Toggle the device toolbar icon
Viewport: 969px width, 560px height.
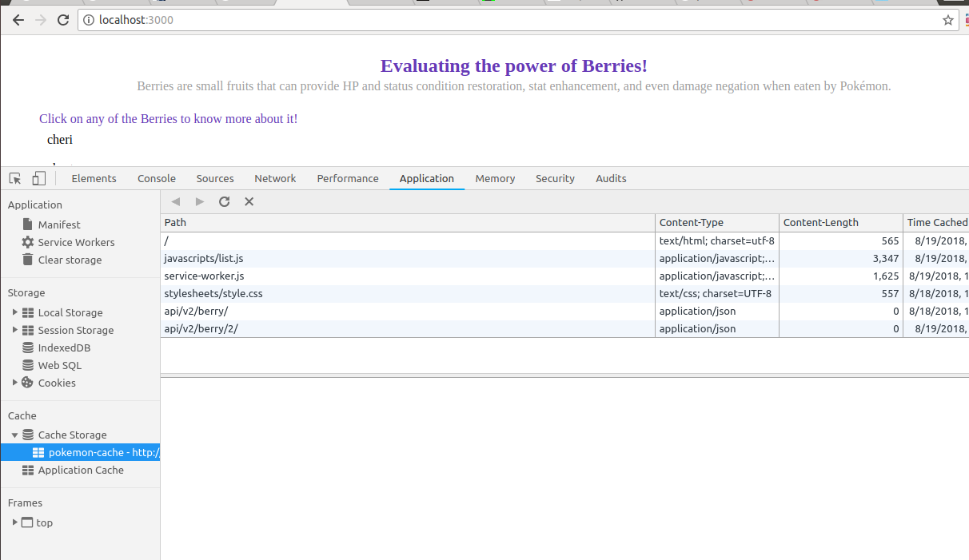pyautogui.click(x=38, y=179)
